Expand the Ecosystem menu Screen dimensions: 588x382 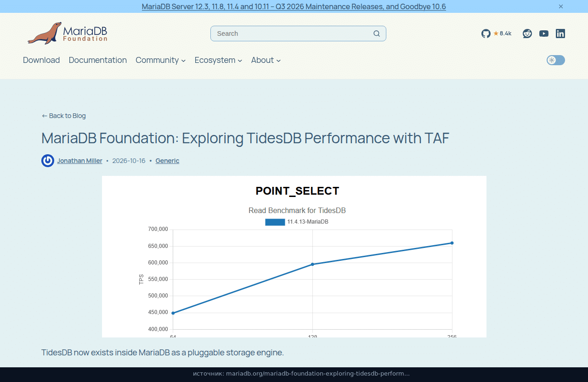click(x=218, y=60)
